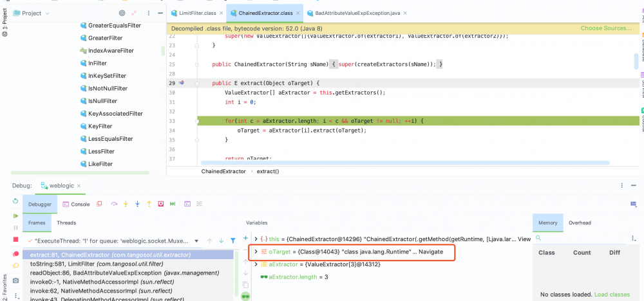Expand the oTarget variable node

(256, 251)
